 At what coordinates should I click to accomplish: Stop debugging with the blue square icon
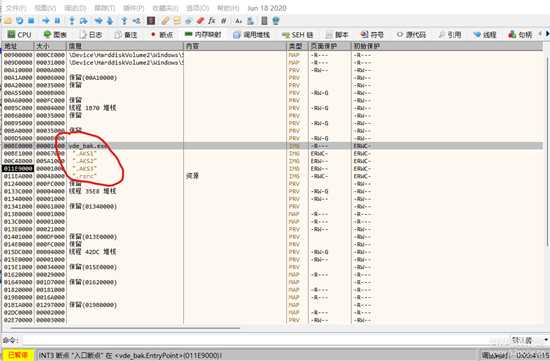(x=31, y=21)
